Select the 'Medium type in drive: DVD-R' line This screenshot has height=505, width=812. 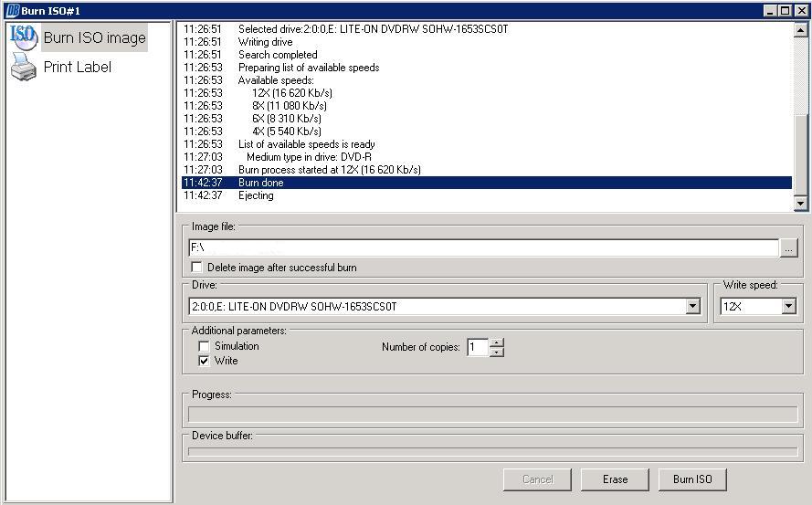487,157
